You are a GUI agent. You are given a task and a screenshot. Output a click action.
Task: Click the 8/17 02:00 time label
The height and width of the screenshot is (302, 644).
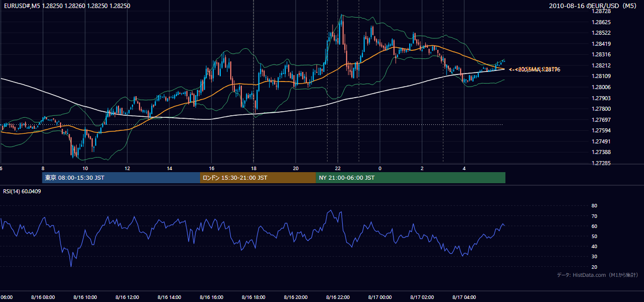(x=422, y=297)
